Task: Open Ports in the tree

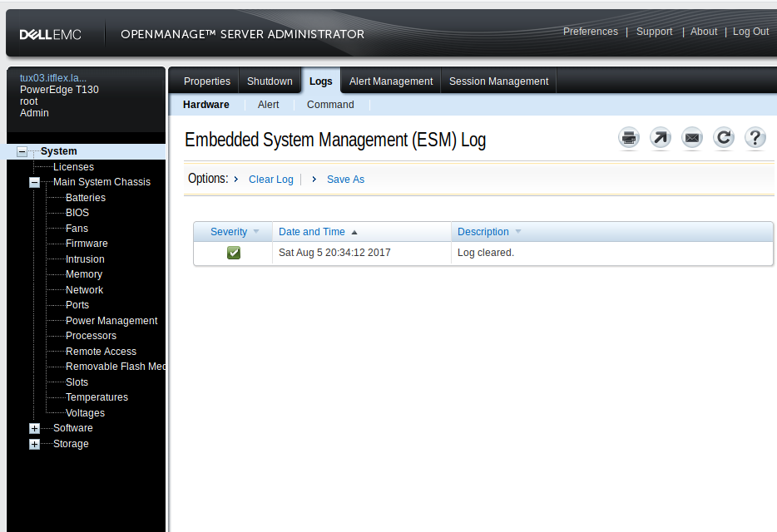Action: pyautogui.click(x=77, y=304)
